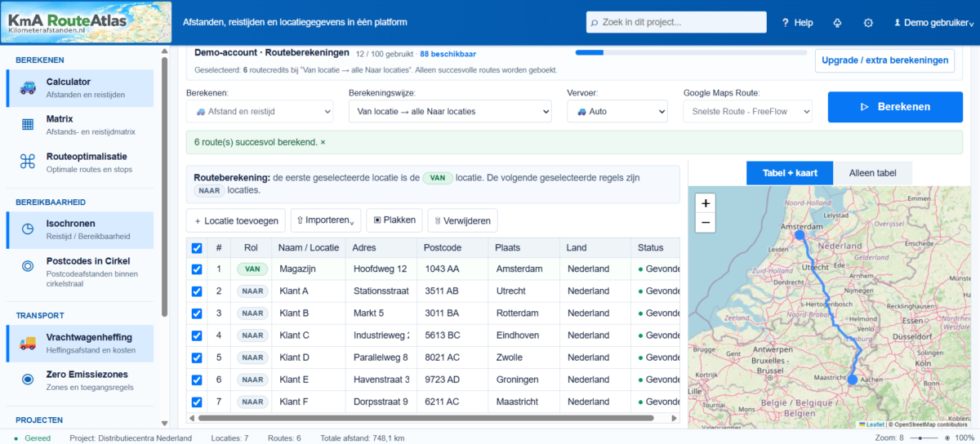Screen dimensions: 980x444
Task: Click the Help link
Action: coord(797,23)
